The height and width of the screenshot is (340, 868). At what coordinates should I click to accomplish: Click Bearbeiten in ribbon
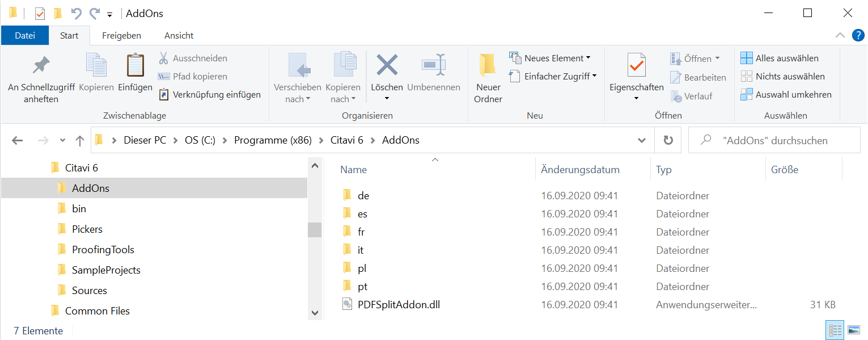tap(698, 77)
